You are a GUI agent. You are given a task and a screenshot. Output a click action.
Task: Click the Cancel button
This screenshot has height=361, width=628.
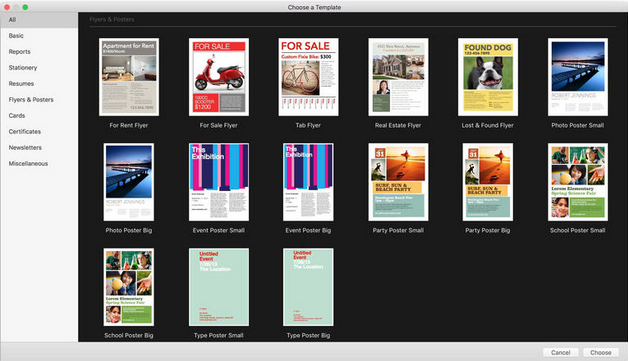[x=560, y=353]
